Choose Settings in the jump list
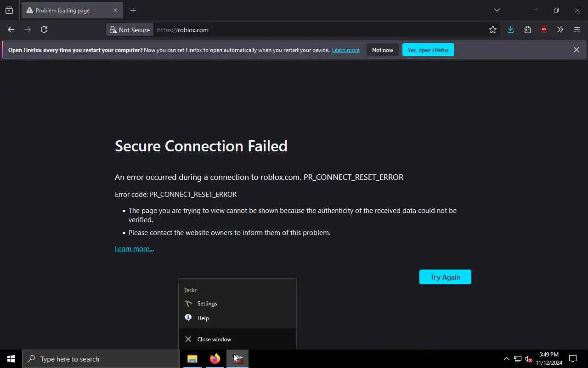The width and height of the screenshot is (588, 368). (x=237, y=304)
